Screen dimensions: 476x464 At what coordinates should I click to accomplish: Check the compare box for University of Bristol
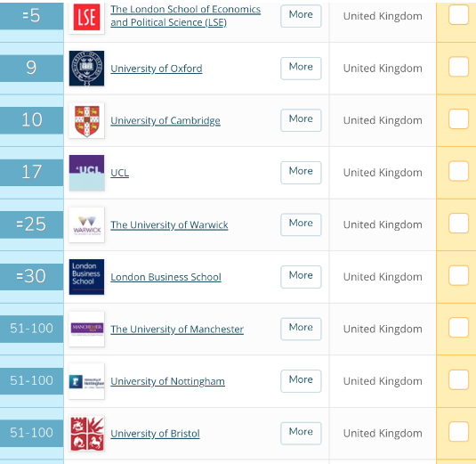458,431
